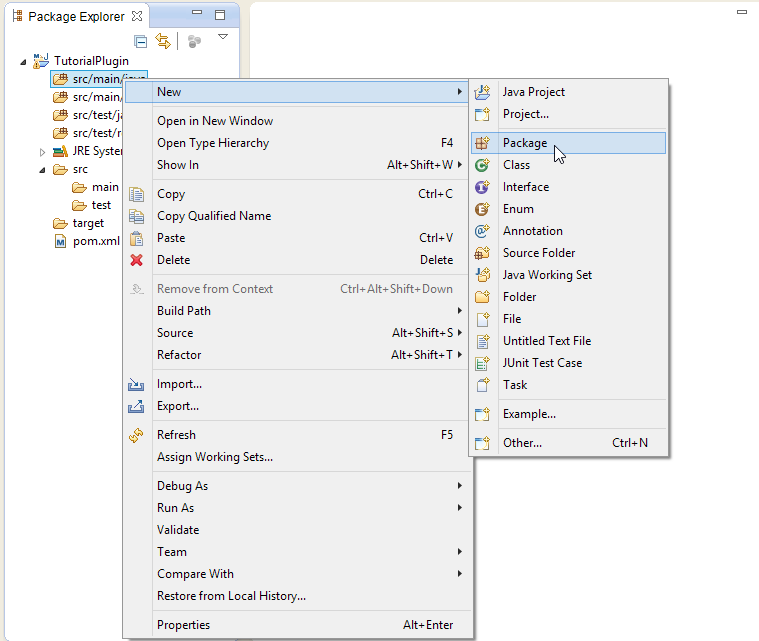Click the new Folder icon
The width and height of the screenshot is (759, 641).
(x=482, y=297)
